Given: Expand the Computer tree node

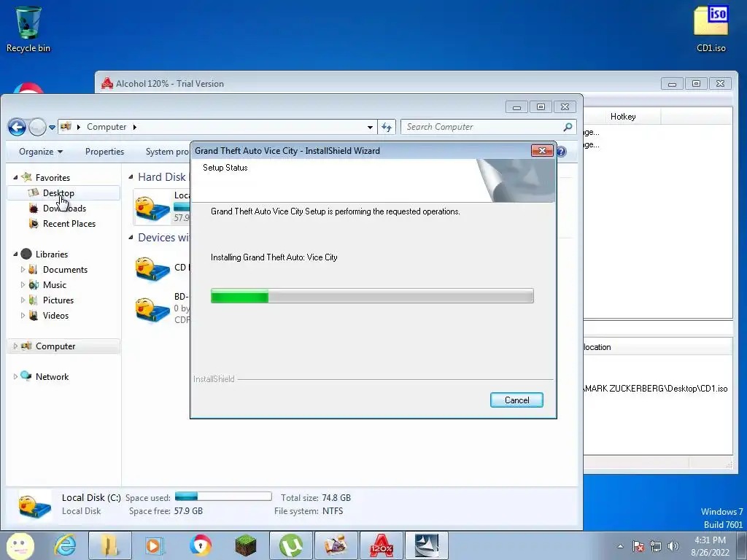Looking at the screenshot, I should (15, 346).
